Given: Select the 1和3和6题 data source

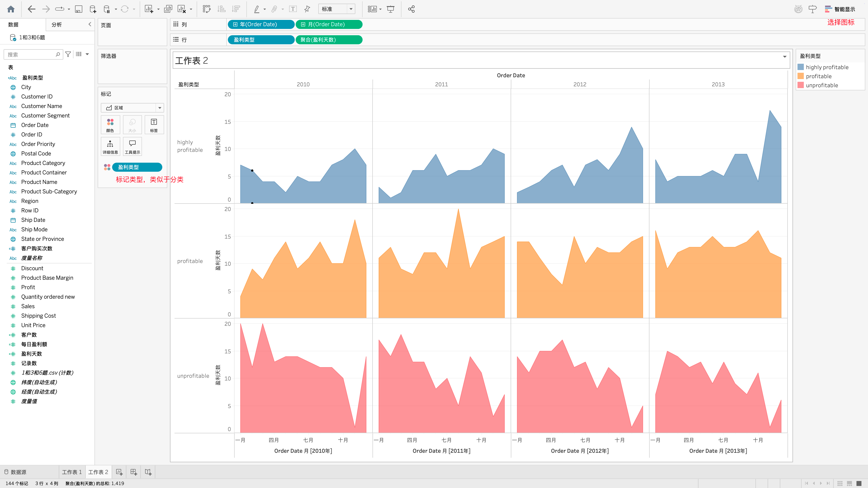Looking at the screenshot, I should click(x=32, y=37).
